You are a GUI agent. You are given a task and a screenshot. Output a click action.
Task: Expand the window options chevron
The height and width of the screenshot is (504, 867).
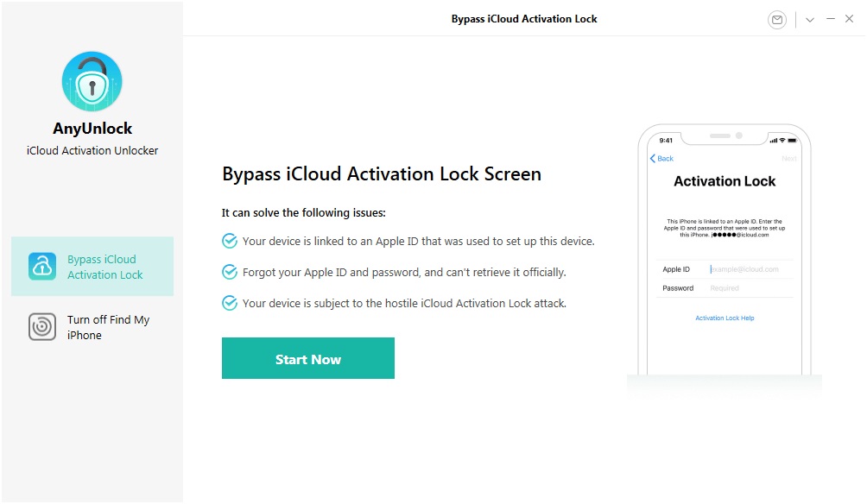[810, 19]
